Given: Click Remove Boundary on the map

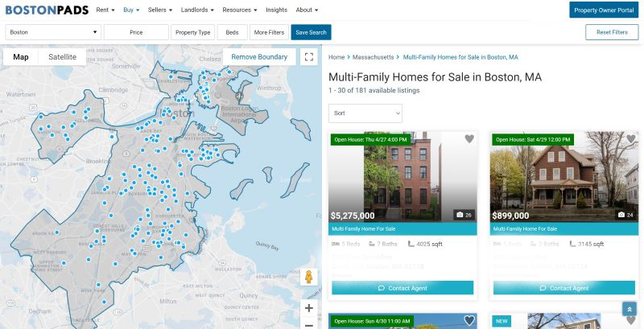Looking at the screenshot, I should (259, 57).
